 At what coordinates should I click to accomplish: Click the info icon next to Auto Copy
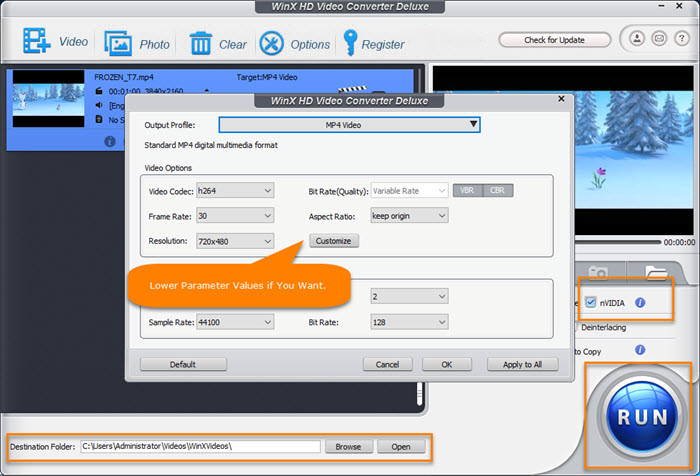click(640, 350)
